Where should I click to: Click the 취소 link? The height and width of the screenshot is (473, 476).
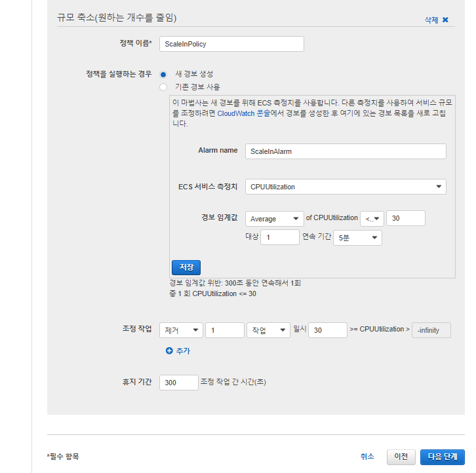pyautogui.click(x=367, y=457)
